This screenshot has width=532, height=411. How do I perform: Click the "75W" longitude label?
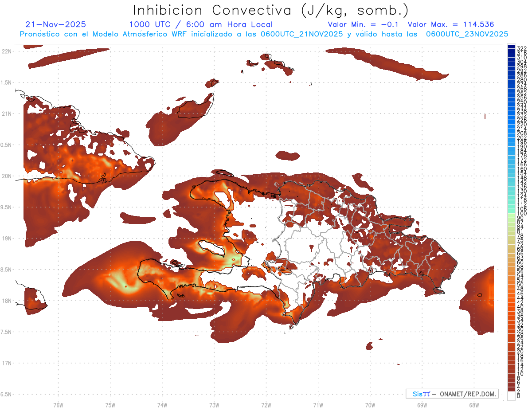[110, 405]
